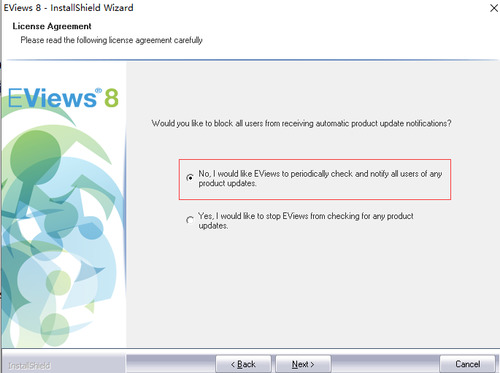Click the Next button

tap(303, 364)
